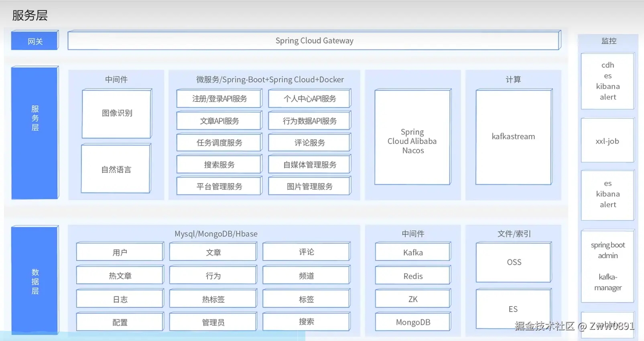Click the 网关 blue label box
This screenshot has height=341, width=644.
click(35, 40)
